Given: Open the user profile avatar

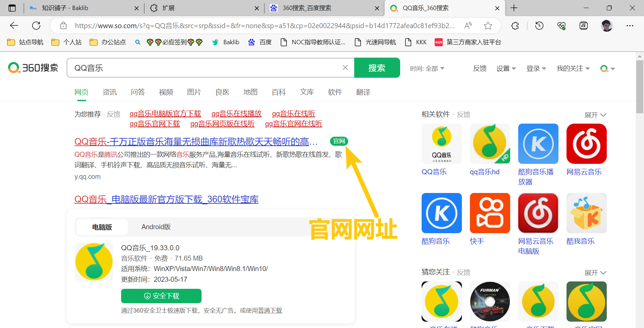Looking at the screenshot, I should [606, 25].
